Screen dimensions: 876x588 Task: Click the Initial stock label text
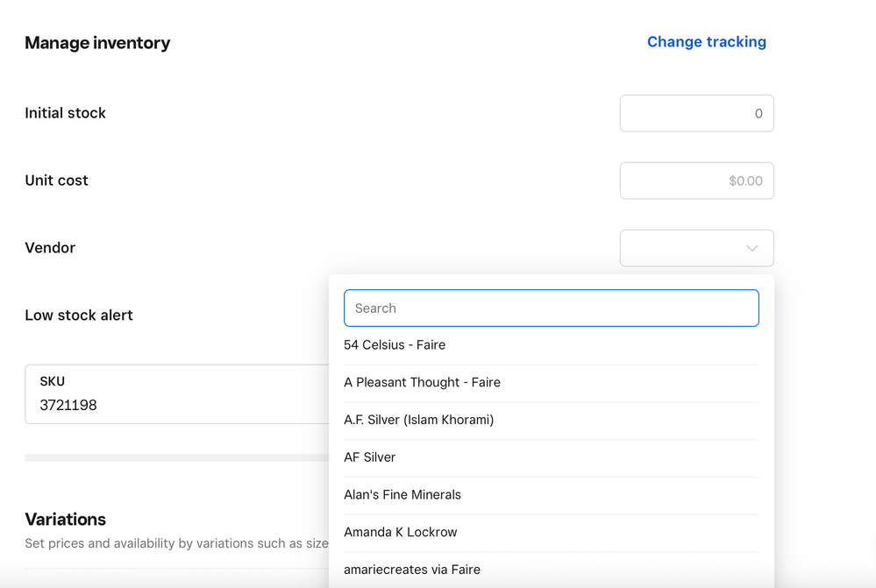tap(65, 113)
